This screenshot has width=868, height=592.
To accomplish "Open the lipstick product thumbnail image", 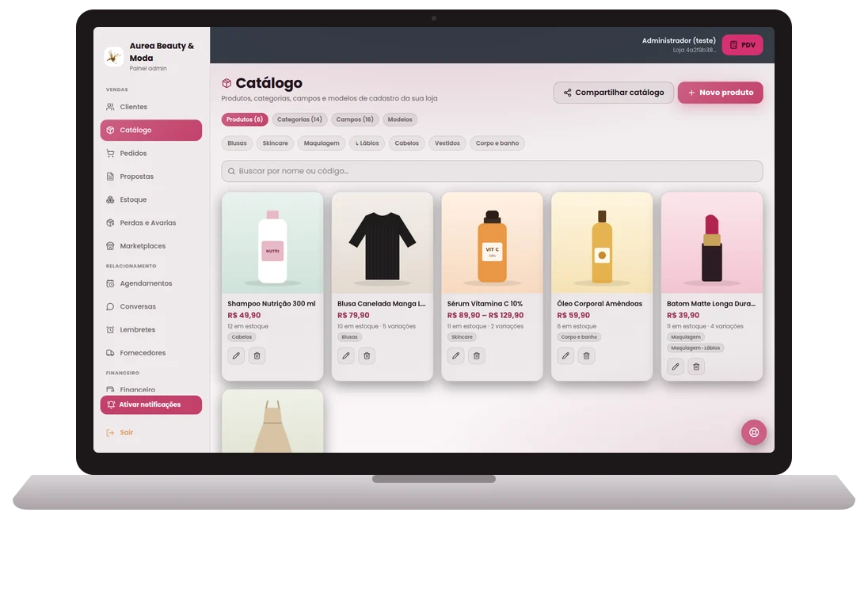I will coord(712,242).
